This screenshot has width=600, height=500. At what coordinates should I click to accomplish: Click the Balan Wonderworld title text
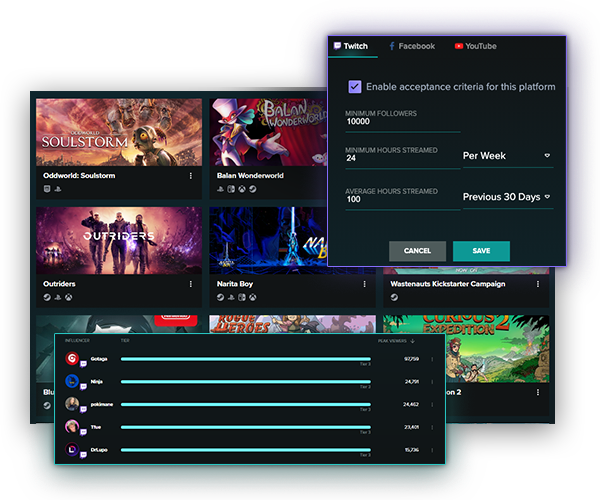250,176
